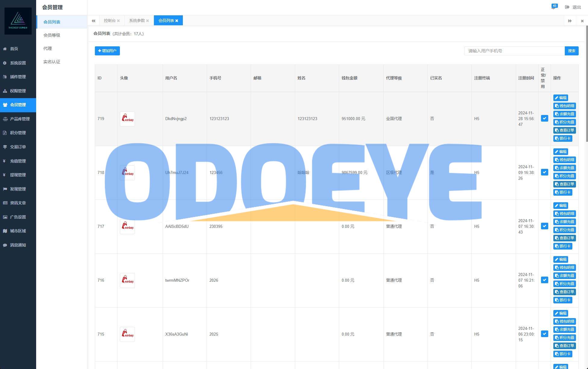This screenshot has height=369, width=588.
Task: Open 插件管理 from the sidebar
Action: [x=18, y=77]
